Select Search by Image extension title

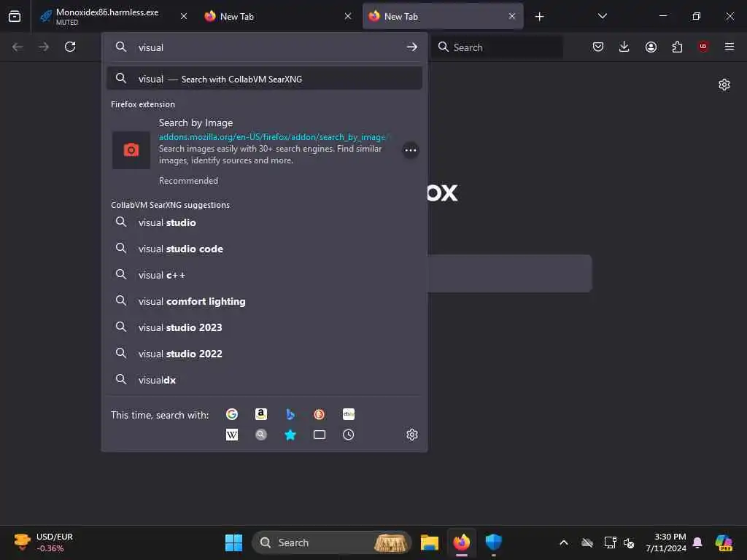pos(196,122)
